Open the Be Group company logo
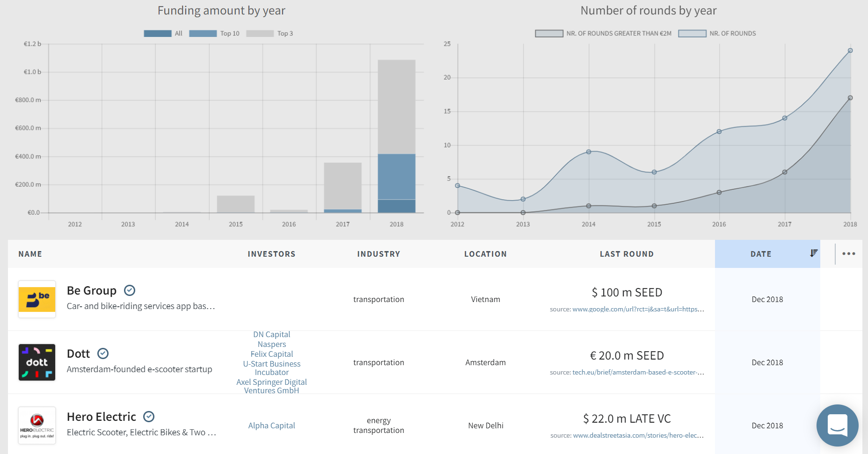868x454 pixels. (37, 299)
